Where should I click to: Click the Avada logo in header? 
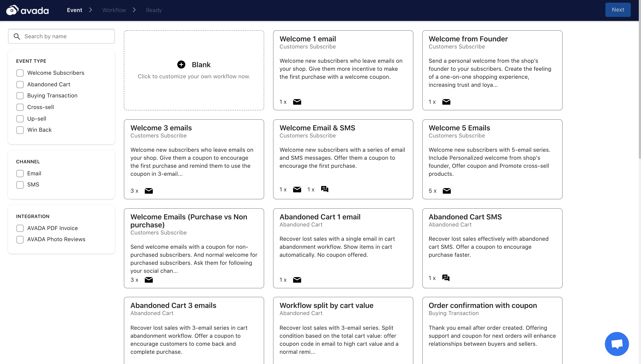tap(28, 10)
